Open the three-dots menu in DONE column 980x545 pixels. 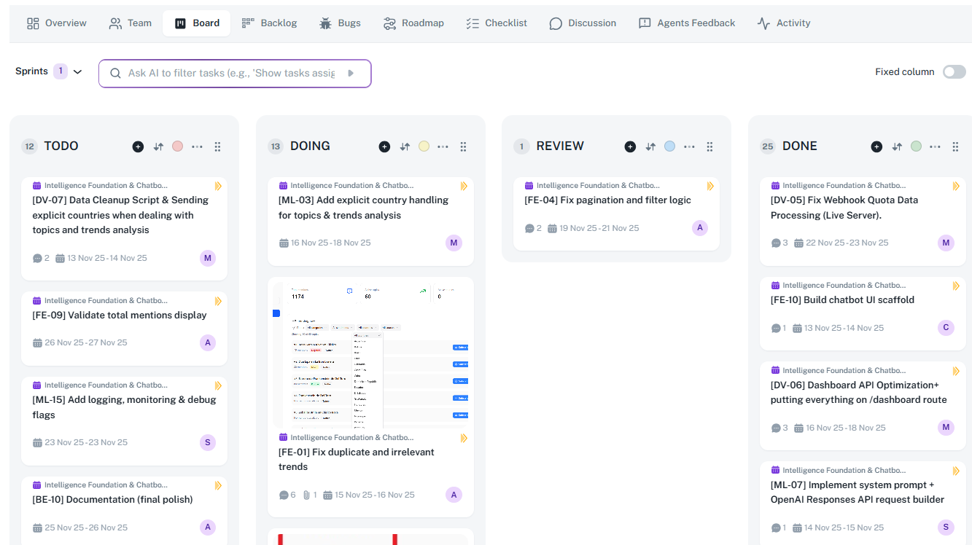[936, 146]
